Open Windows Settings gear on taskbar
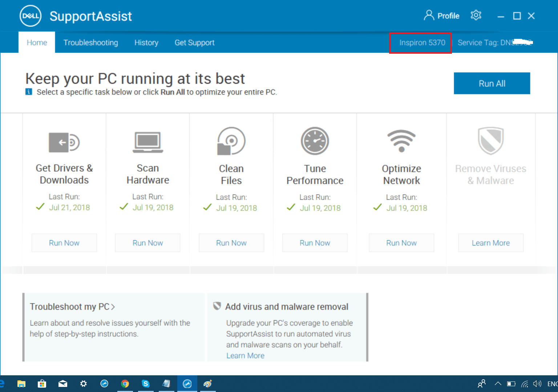 coord(84,384)
